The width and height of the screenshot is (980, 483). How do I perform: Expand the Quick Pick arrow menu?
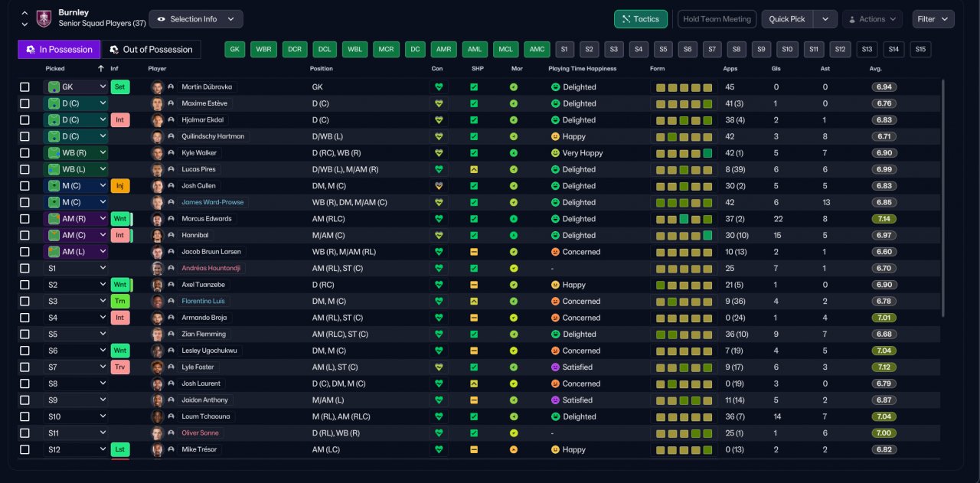tap(825, 19)
